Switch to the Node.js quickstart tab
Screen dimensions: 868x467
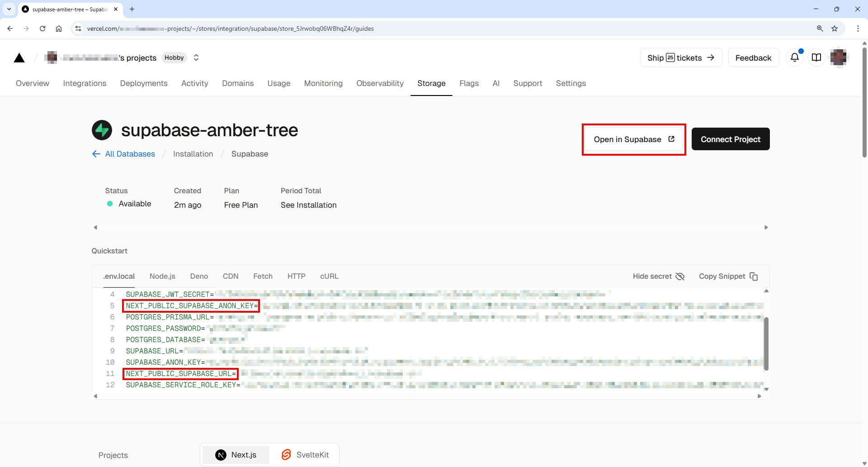[162, 276]
